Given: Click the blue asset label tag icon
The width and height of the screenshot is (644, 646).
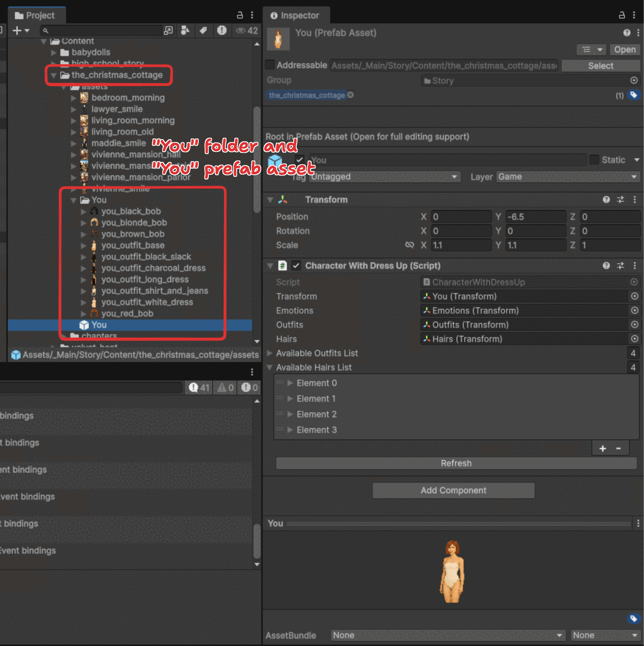Looking at the screenshot, I should click(x=633, y=95).
